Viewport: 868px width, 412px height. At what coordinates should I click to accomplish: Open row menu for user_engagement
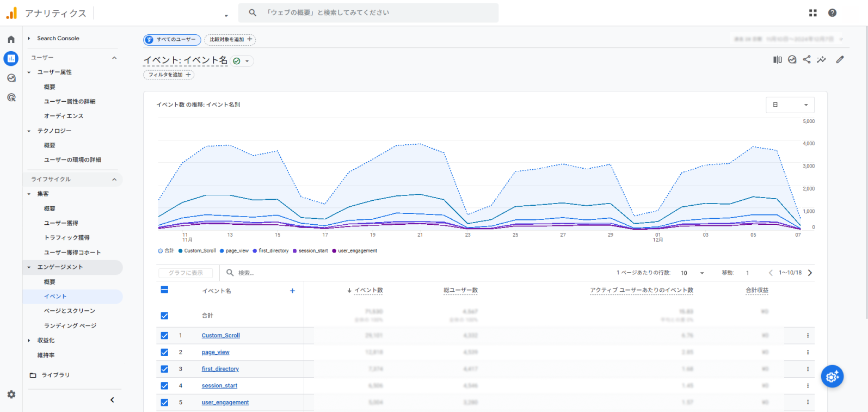[x=808, y=402]
